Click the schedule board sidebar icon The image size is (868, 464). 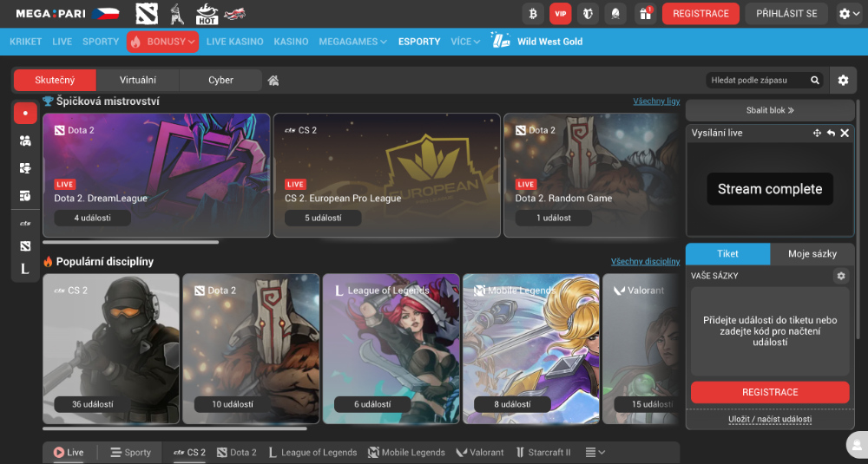(25, 196)
